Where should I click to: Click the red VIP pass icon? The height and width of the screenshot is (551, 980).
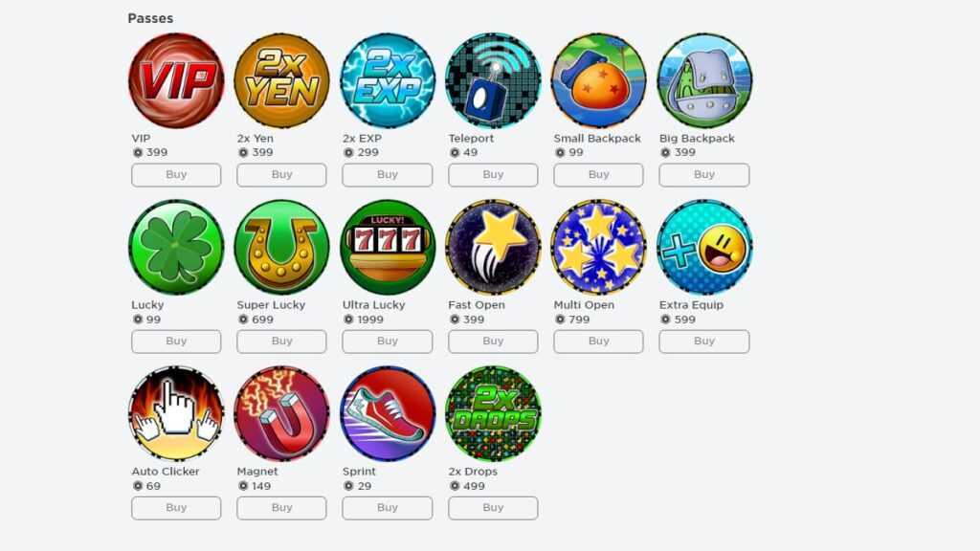coord(176,80)
